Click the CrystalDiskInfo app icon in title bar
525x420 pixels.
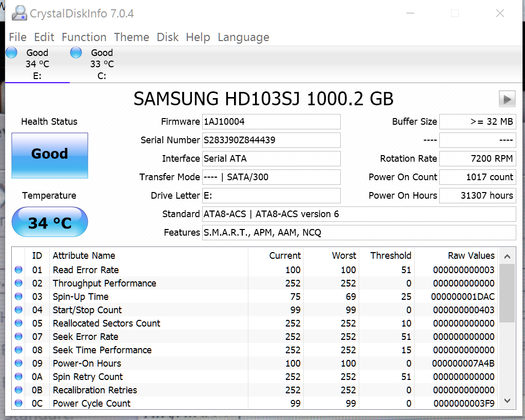pyautogui.click(x=20, y=13)
